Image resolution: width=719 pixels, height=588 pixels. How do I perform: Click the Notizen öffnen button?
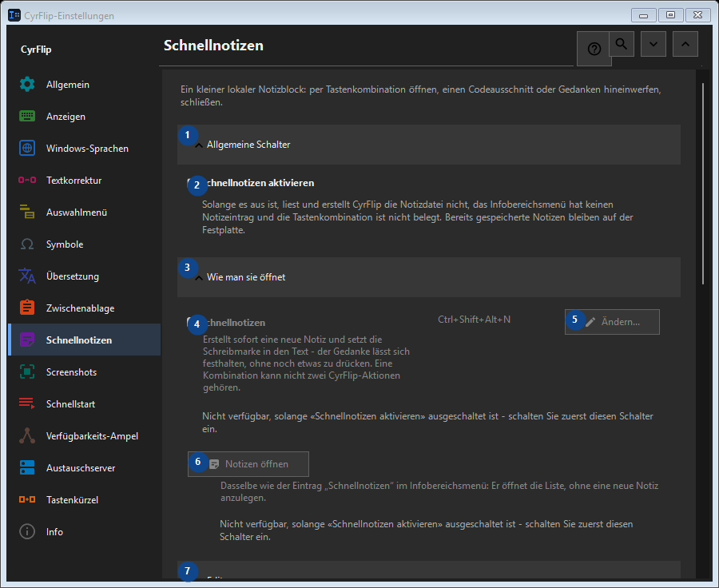(248, 464)
